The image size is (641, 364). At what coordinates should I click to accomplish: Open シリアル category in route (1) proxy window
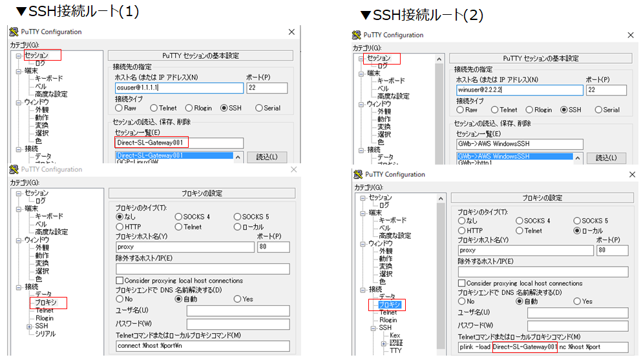(x=45, y=334)
